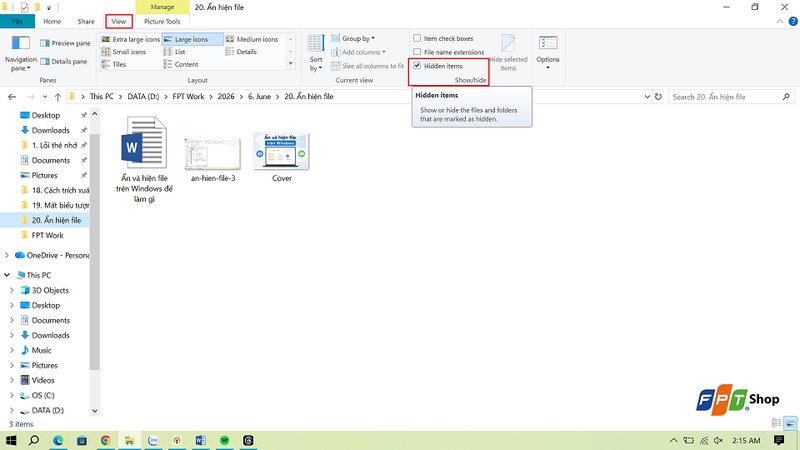Open the Picture Tools tab
Viewport: 800px width, 450px height.
click(x=162, y=21)
